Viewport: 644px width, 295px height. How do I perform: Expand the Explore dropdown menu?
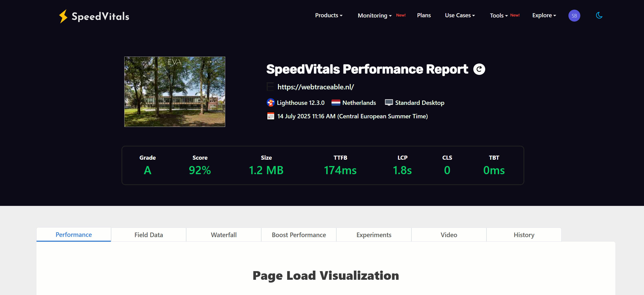(x=544, y=15)
